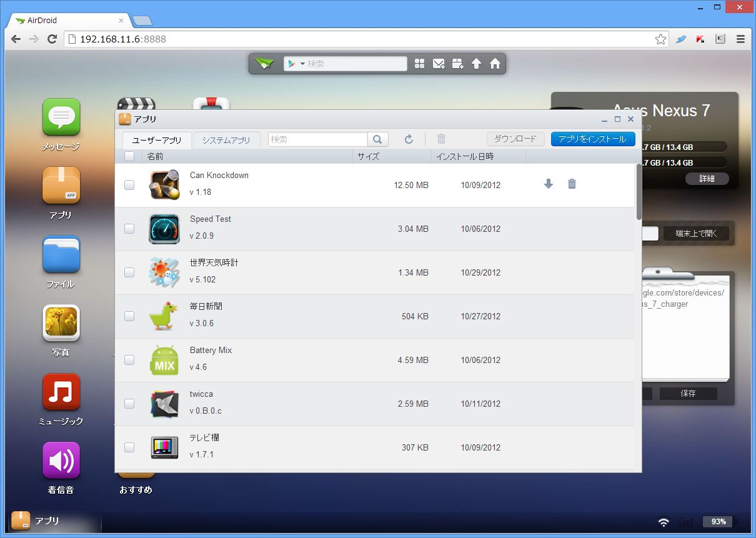
Task: Click the toolbar trash icon to uninstall
Action: (x=441, y=139)
